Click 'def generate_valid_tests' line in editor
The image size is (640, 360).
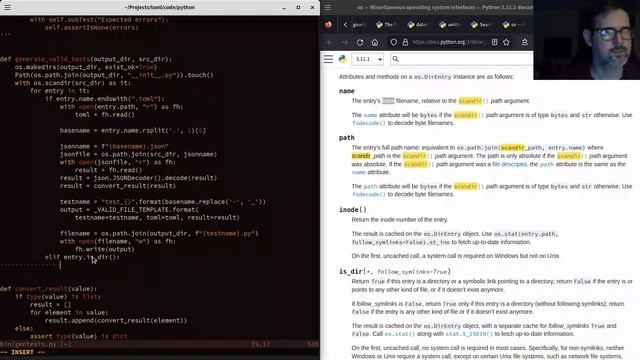pyautogui.click(x=86, y=59)
